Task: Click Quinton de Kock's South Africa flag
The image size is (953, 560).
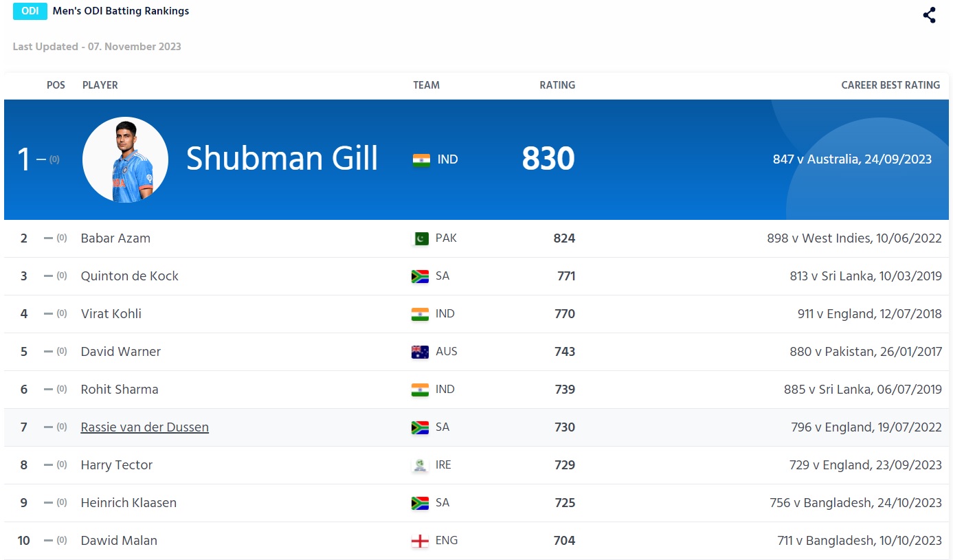Action: (420, 276)
